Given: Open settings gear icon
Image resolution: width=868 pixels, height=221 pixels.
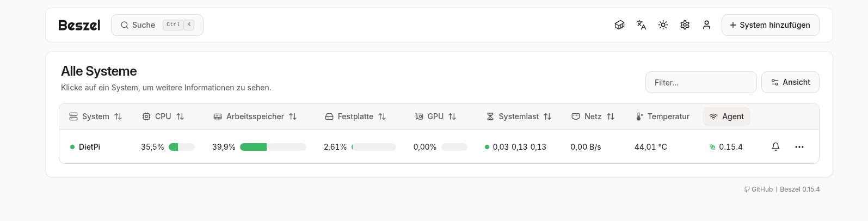Looking at the screenshot, I should click(685, 25).
